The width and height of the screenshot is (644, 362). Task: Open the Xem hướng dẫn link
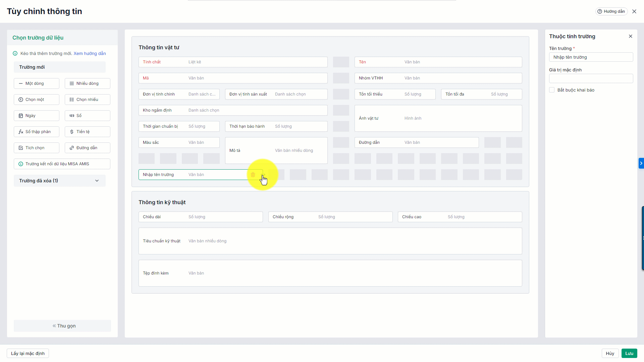(90, 54)
